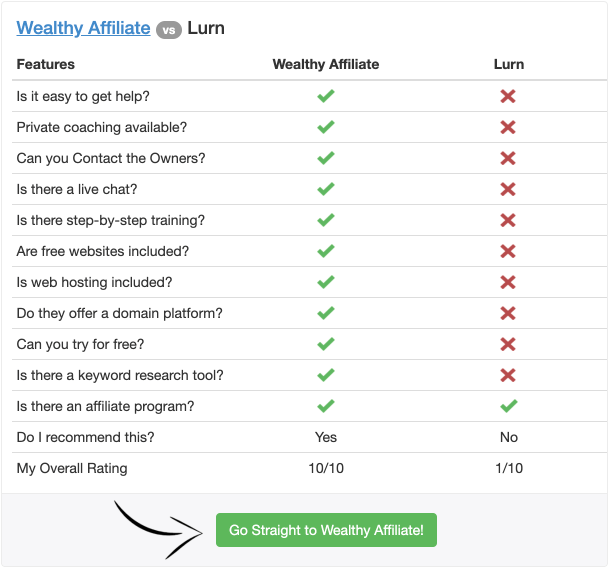Click green checkmark for try for free
Viewport: 609px width, 568px height.
(325, 344)
